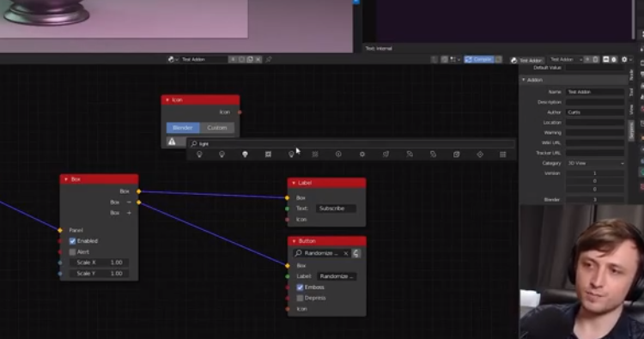Screen dimensions: 644x339
Task: Select the Blender icon source tab
Action: pos(183,128)
